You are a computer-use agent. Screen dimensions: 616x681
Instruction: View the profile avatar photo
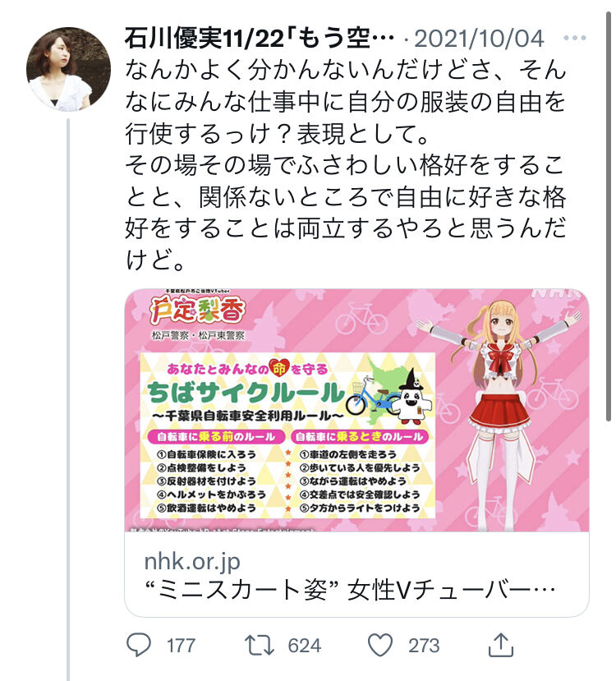69,70
